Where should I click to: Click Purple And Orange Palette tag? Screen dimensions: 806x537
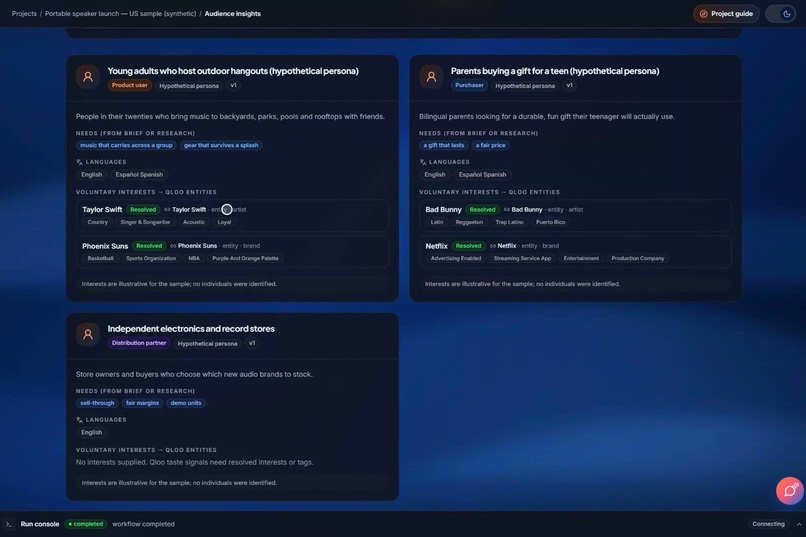[x=245, y=258]
